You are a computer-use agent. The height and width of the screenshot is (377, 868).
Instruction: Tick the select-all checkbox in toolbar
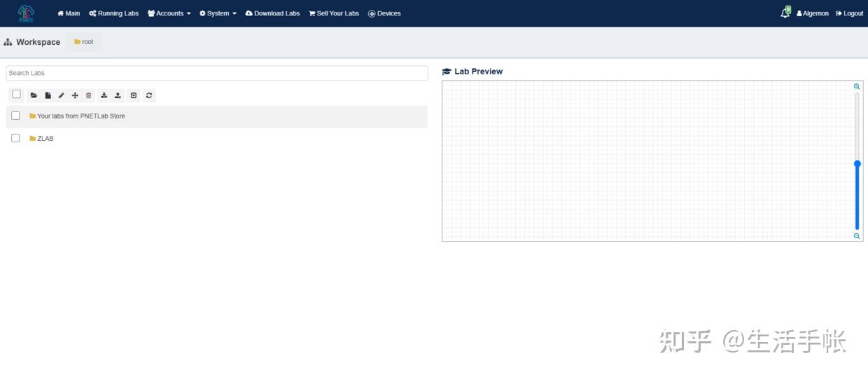(x=17, y=95)
